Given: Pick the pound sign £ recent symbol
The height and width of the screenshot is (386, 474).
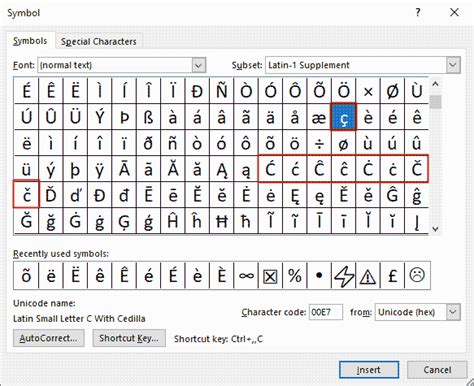Looking at the screenshot, I should coord(392,276).
